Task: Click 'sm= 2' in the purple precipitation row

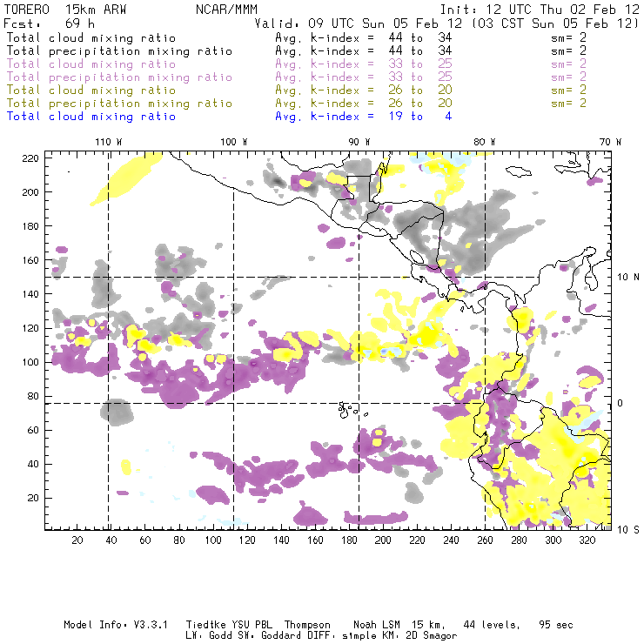Action: 568,77
